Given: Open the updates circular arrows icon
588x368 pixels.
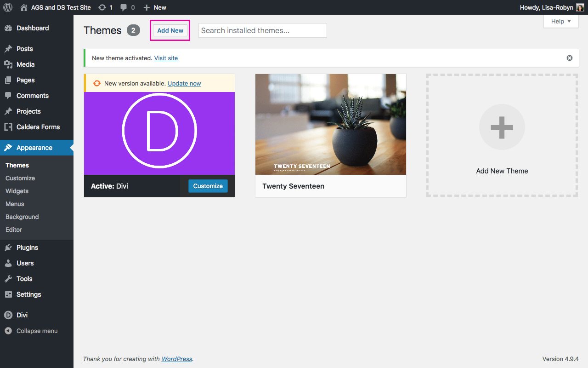Looking at the screenshot, I should point(102,7).
